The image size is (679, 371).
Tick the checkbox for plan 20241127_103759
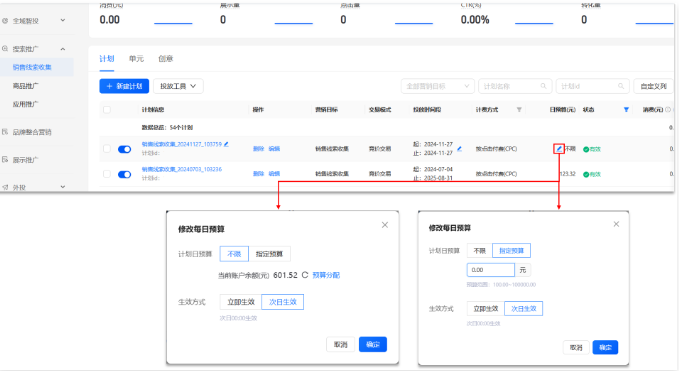tap(107, 149)
